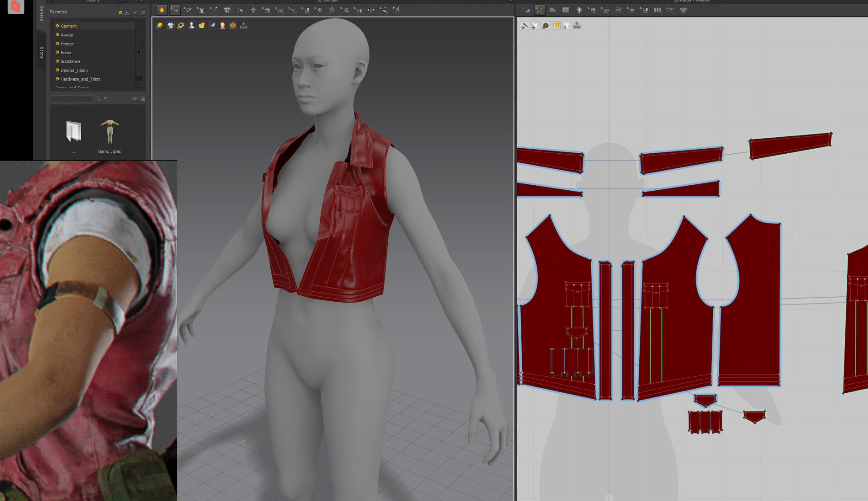Select the tape tool in 3D toolbar
The height and width of the screenshot is (501, 868).
(293, 10)
